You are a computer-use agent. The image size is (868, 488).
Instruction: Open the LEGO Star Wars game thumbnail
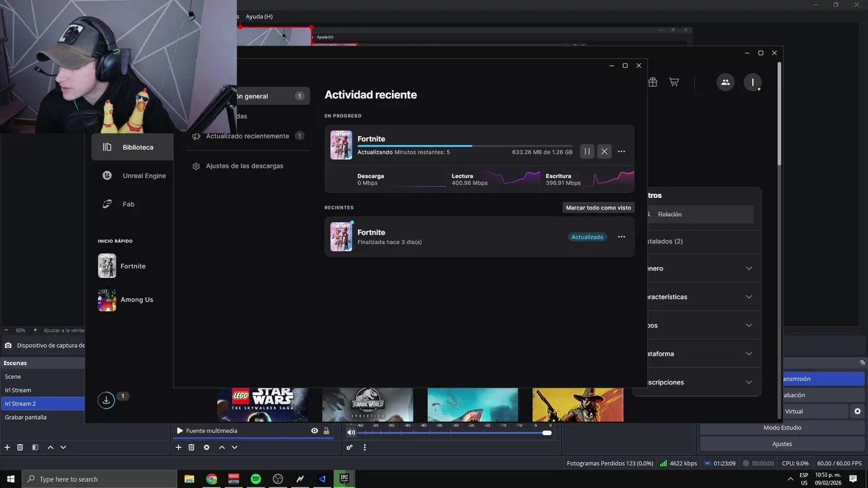tap(262, 404)
